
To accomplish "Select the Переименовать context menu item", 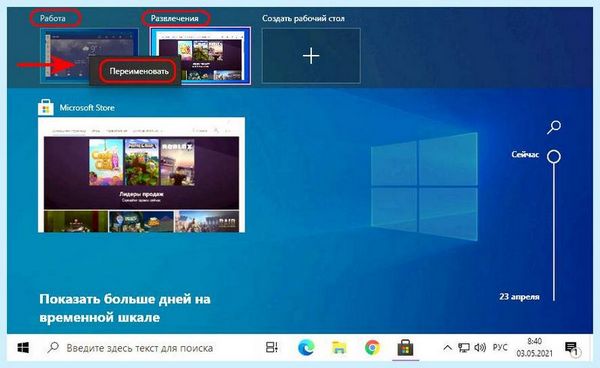I will 139,71.
